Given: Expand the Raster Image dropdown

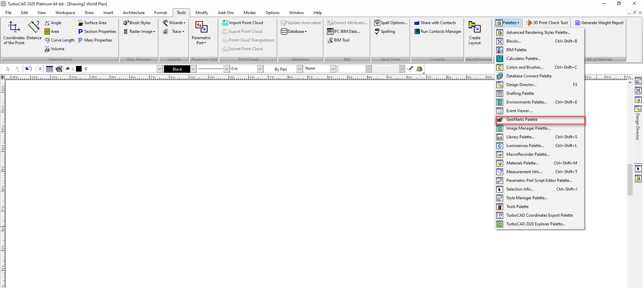Looking at the screenshot, I should [x=140, y=31].
